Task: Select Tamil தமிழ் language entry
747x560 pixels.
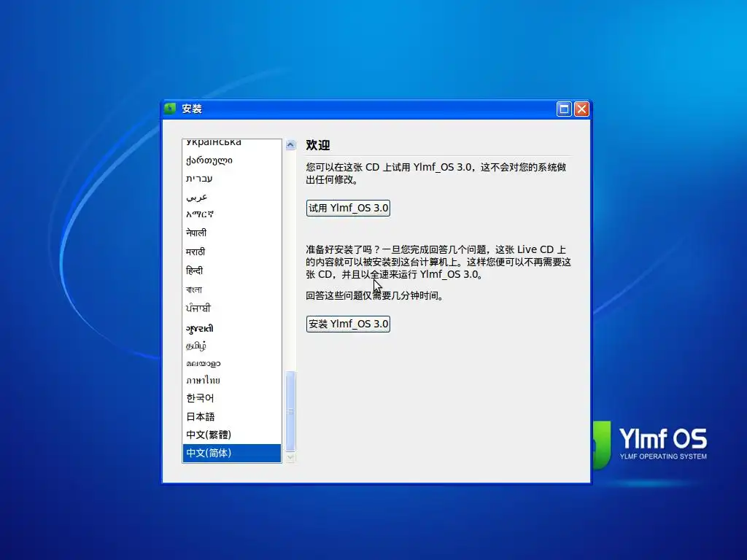Action: point(231,345)
